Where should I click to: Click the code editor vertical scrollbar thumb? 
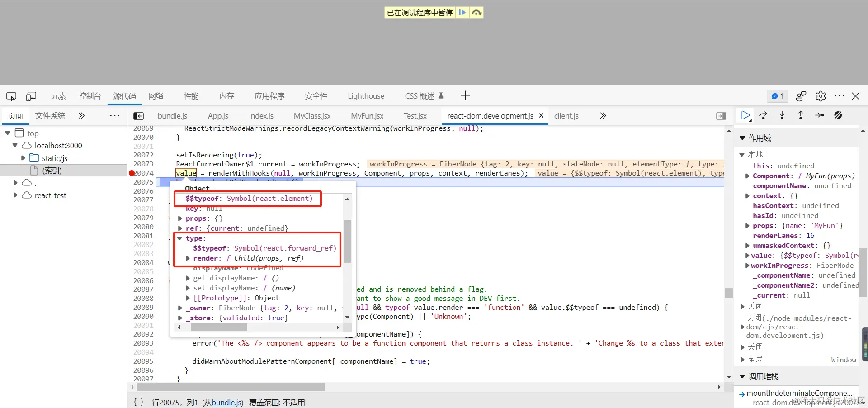pyautogui.click(x=729, y=293)
